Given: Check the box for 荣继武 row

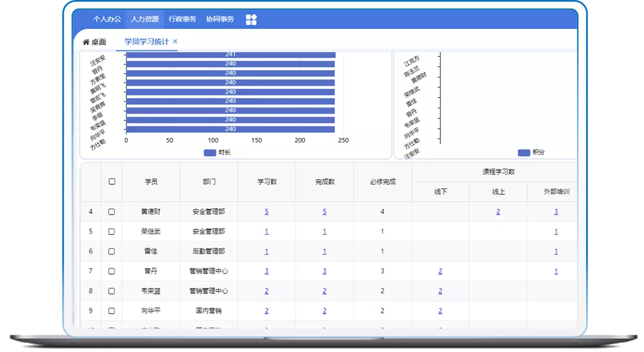Looking at the screenshot, I should coord(111,231).
